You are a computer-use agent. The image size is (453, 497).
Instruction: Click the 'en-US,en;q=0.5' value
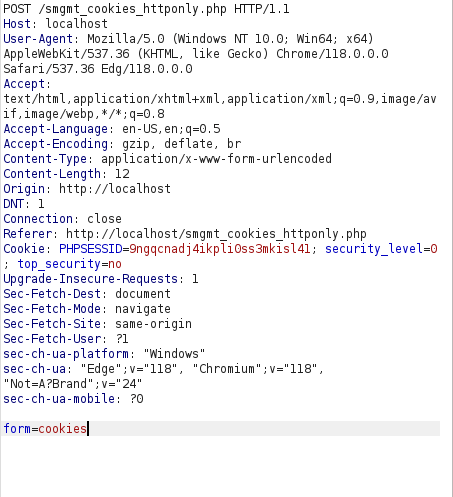coord(171,129)
